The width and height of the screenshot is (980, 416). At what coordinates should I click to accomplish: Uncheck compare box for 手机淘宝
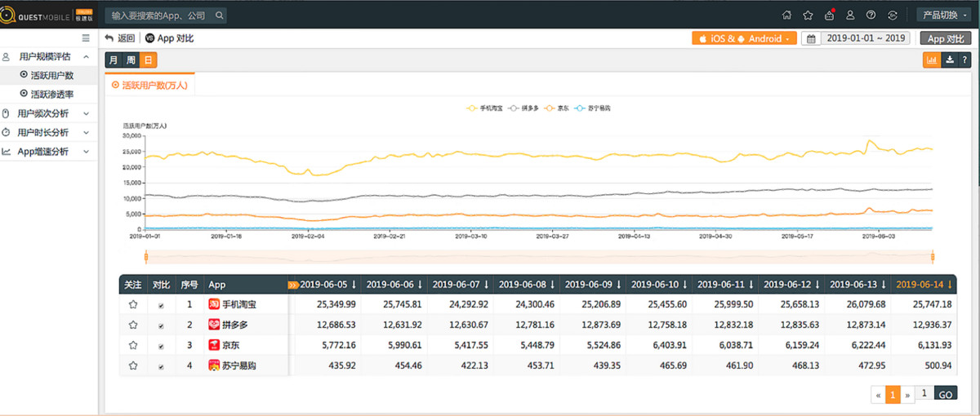click(161, 305)
